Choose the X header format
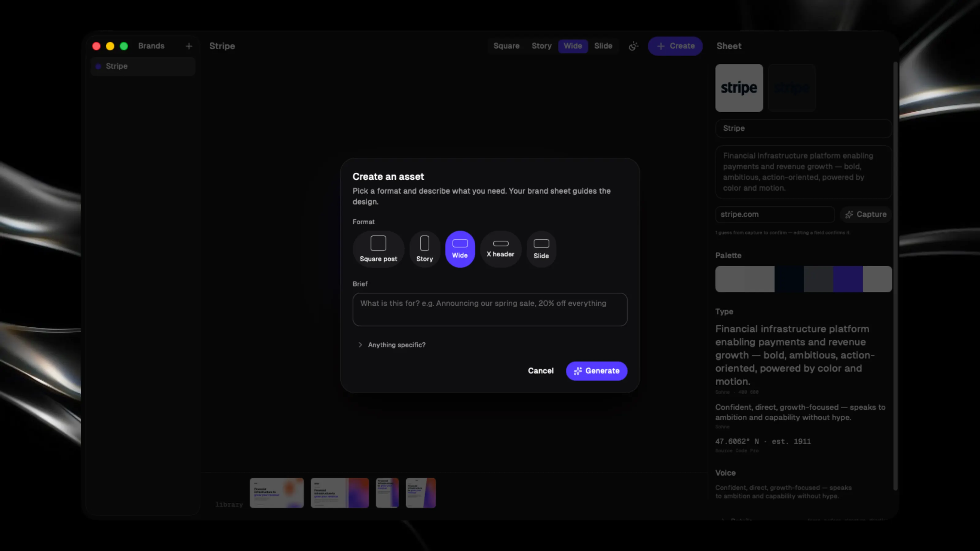Screen dimensions: 980x551 tap(500, 249)
